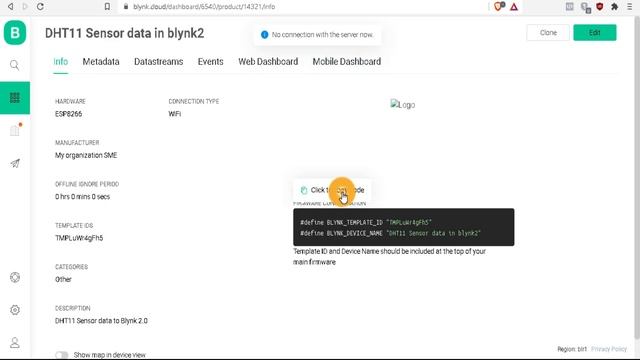640x360 pixels.
Task: Click the bookmark icon beside address bar
Action: coord(107,7)
